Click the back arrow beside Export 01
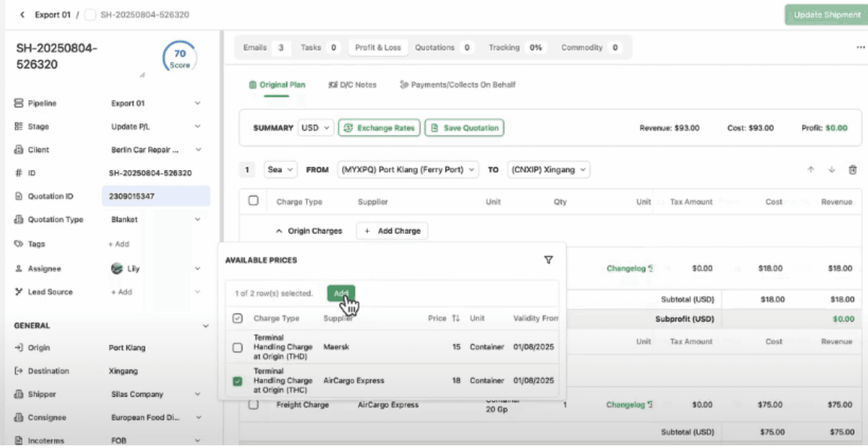The height and width of the screenshot is (448, 868). click(x=22, y=15)
